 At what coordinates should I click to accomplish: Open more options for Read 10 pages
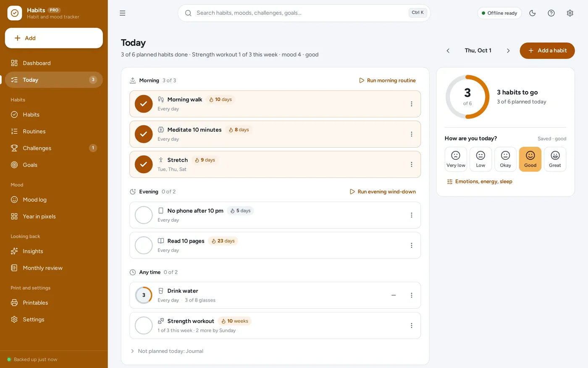click(x=412, y=246)
